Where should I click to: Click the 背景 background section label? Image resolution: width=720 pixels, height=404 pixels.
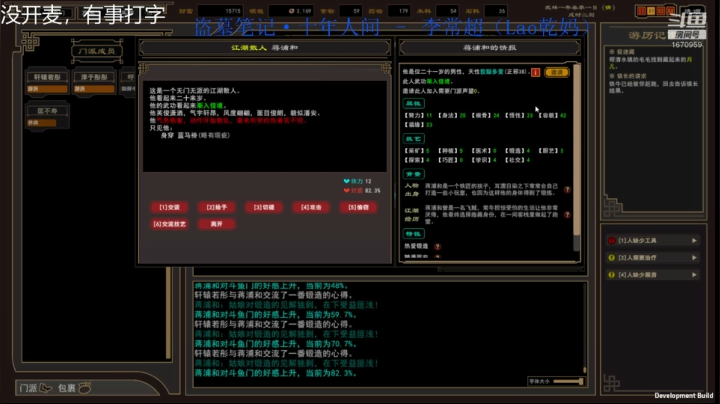point(414,174)
